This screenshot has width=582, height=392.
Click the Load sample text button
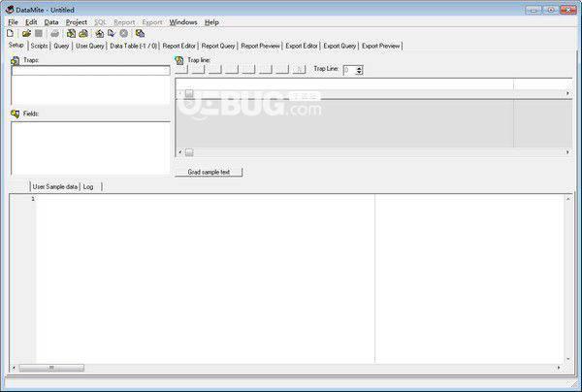pyautogui.click(x=209, y=173)
